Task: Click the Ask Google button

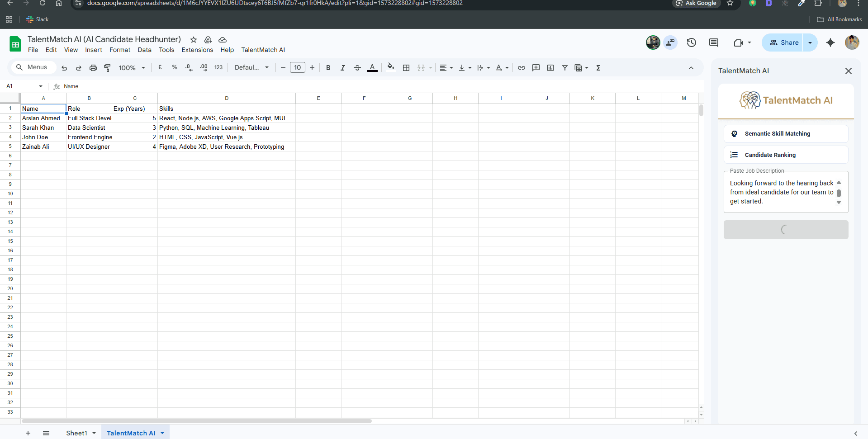Action: coord(696,3)
